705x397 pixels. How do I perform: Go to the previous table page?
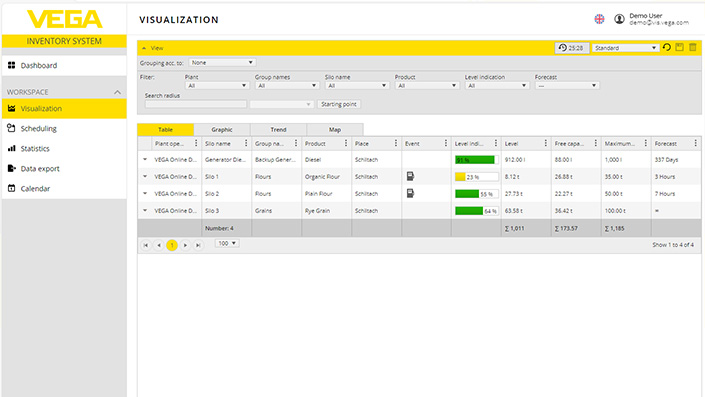159,245
